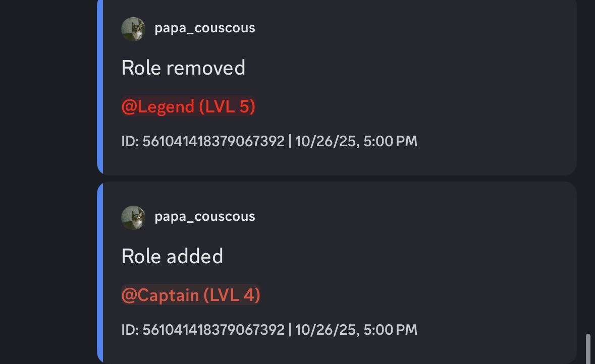Click the dark gutter left of the embeds
The width and height of the screenshot is (595, 364).
coord(45,181)
